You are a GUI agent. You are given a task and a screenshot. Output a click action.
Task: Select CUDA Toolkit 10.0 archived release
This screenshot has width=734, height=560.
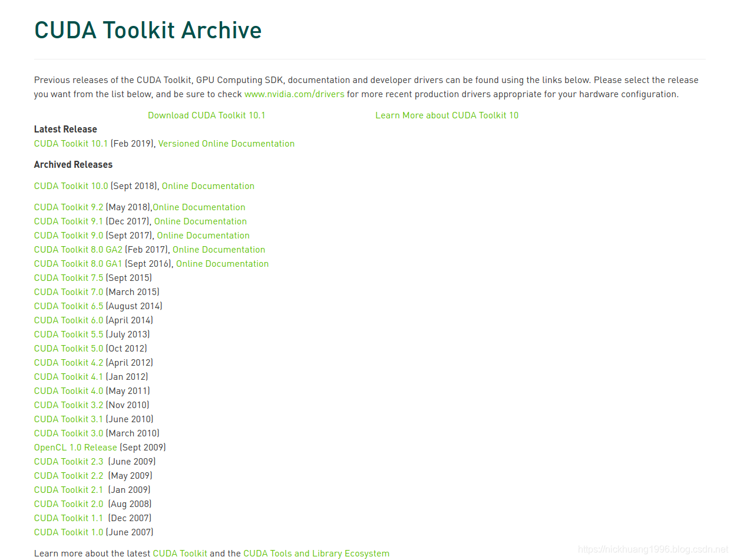tap(71, 186)
